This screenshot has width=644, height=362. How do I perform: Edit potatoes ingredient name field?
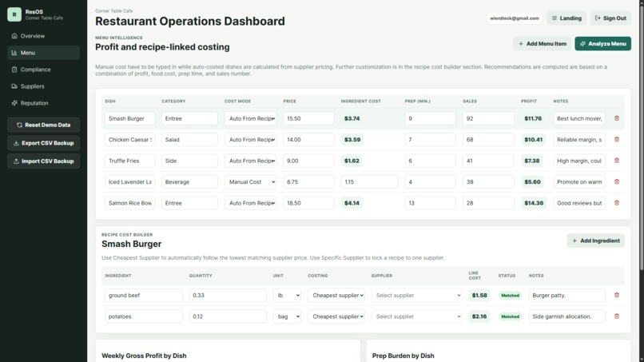coord(143,316)
